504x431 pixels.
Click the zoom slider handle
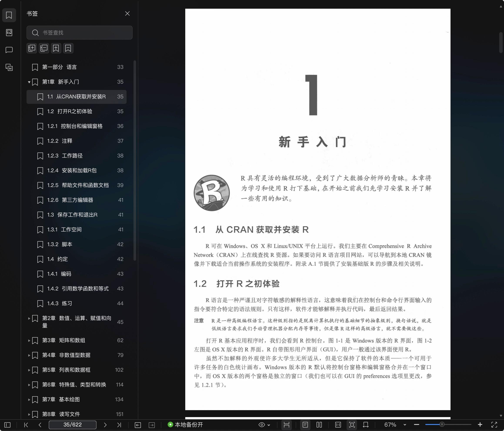pos(442,424)
